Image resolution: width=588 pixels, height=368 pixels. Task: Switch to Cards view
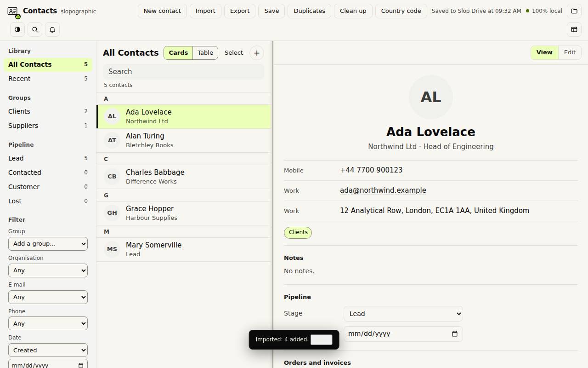pyautogui.click(x=178, y=53)
